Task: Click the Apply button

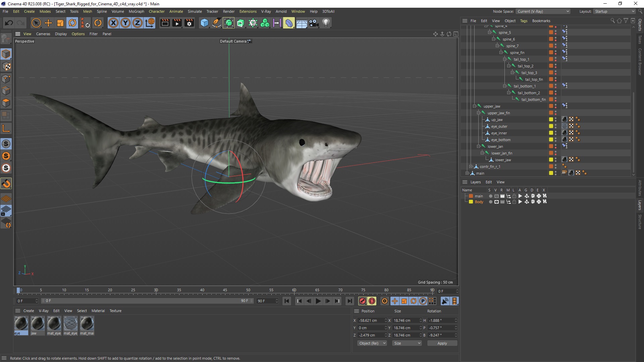Action: pos(442,343)
